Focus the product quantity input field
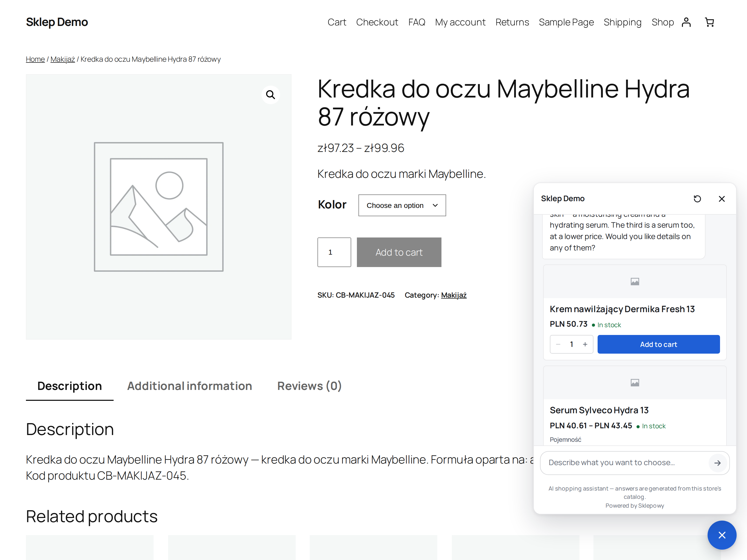The width and height of the screenshot is (747, 560). pyautogui.click(x=334, y=252)
